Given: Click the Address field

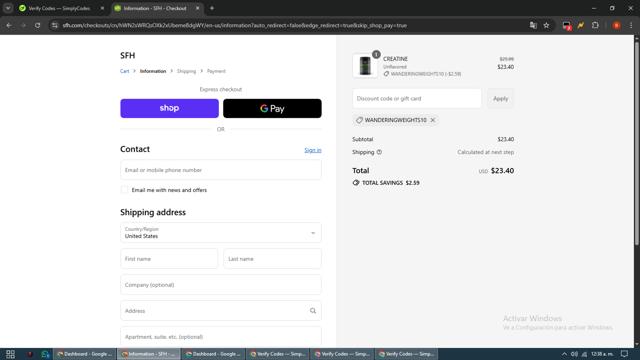Looking at the screenshot, I should tap(221, 311).
